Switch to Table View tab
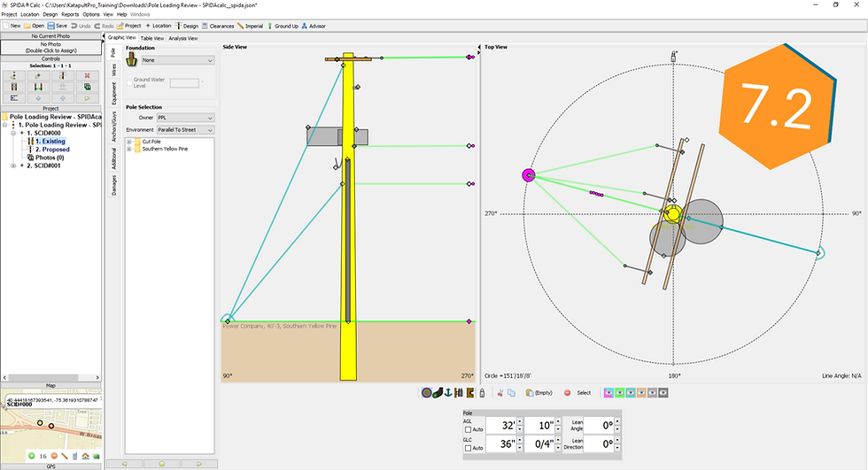 tap(151, 38)
